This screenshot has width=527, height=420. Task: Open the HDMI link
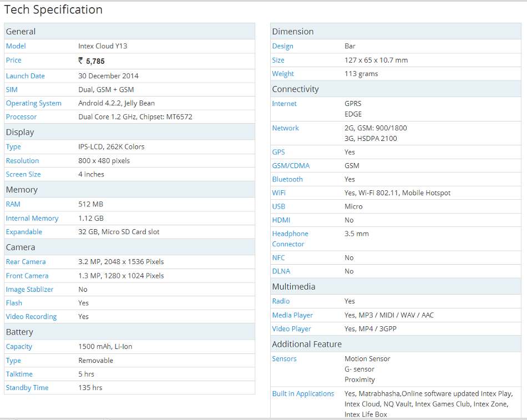[281, 220]
